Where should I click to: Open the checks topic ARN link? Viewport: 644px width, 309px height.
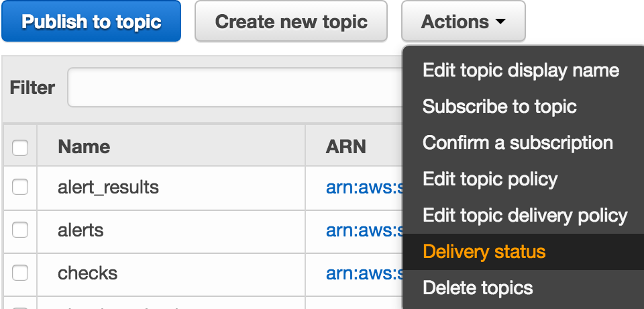pos(364,273)
